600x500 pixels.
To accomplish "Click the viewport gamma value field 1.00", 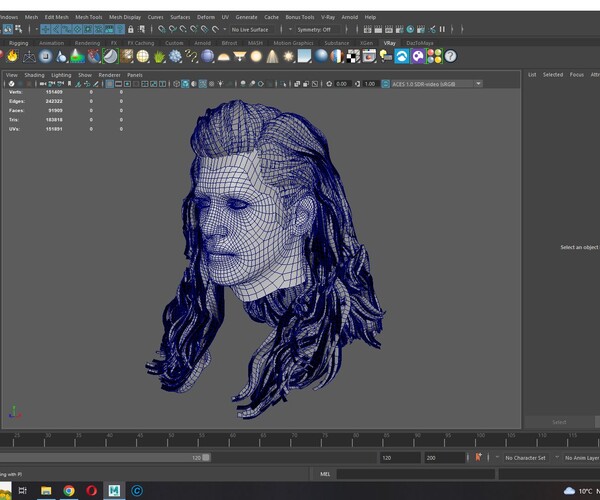I will [x=370, y=84].
